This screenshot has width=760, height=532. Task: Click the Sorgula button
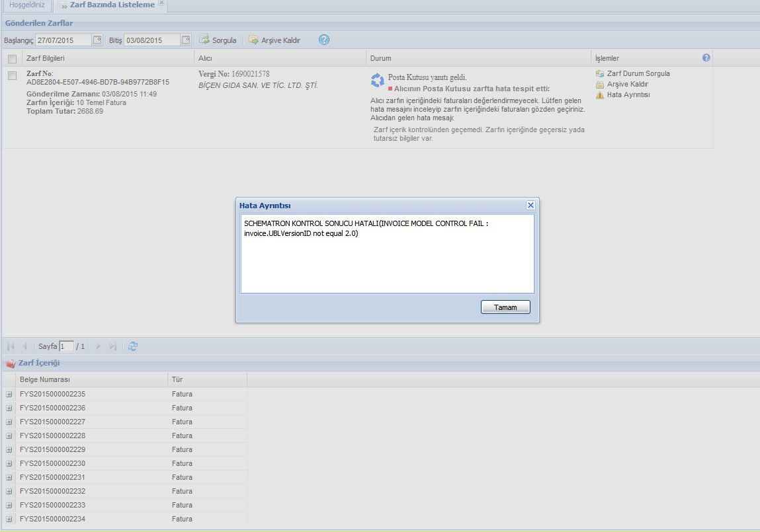tap(218, 40)
